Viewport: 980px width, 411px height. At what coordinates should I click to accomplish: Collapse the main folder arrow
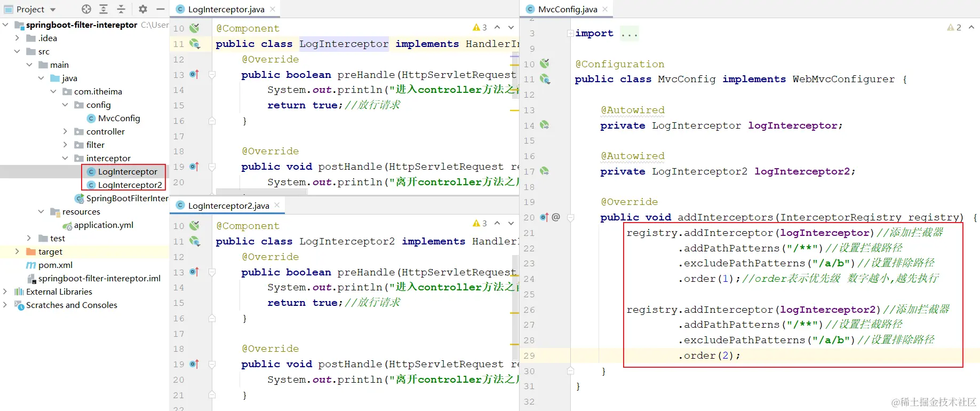pos(29,65)
